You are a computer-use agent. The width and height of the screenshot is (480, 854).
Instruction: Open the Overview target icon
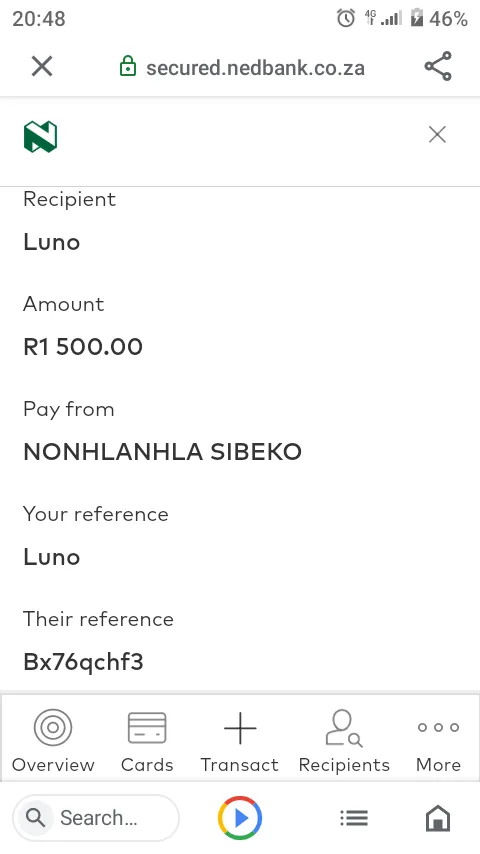(x=53, y=727)
